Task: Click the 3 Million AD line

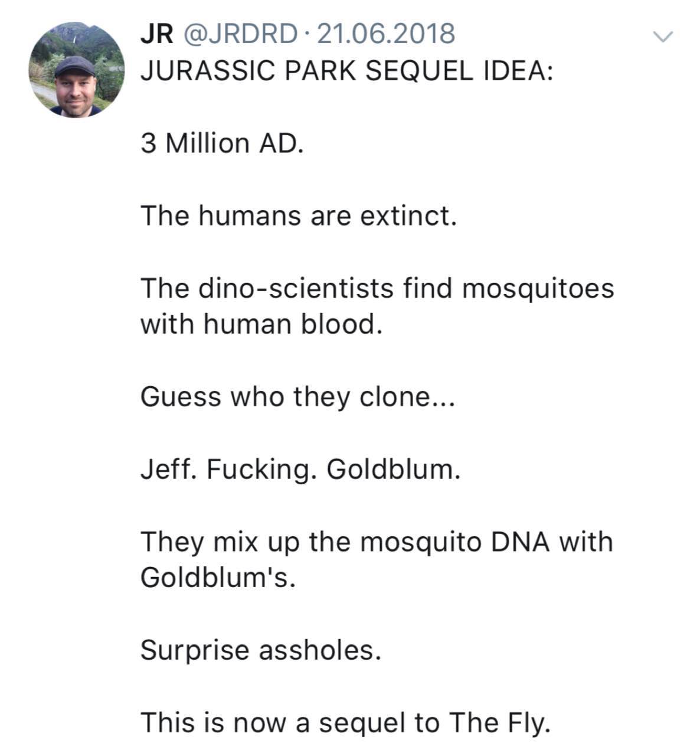Action: pos(223,143)
